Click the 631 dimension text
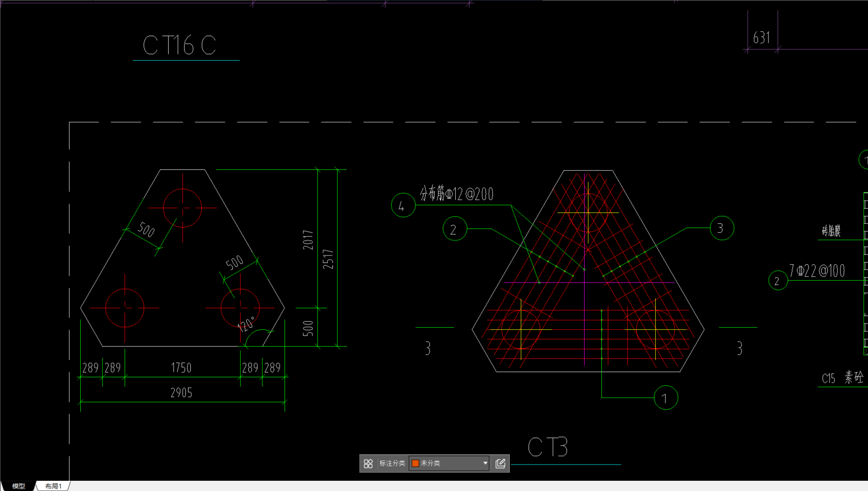 click(x=762, y=38)
